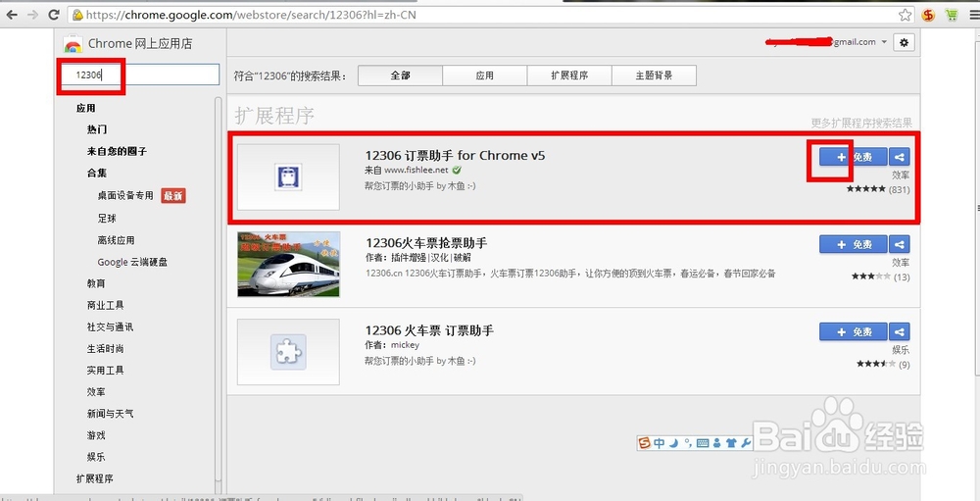Image resolution: width=980 pixels, height=501 pixels.
Task: Expand the gmail.com account dropdown
Action: [x=884, y=42]
